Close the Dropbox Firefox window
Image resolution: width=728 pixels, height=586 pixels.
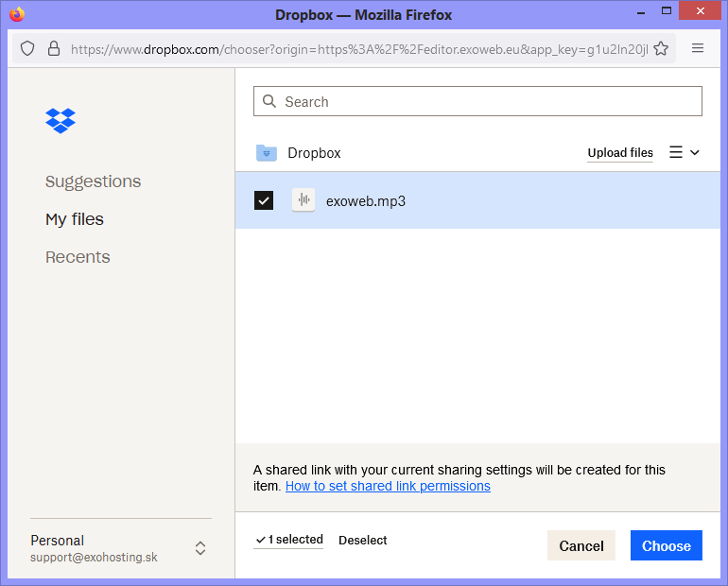tap(701, 10)
